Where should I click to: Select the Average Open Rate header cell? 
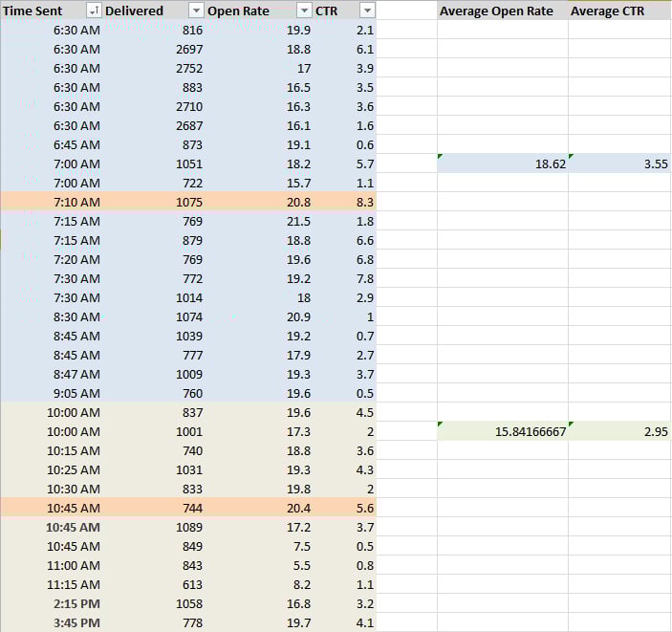coord(502,11)
